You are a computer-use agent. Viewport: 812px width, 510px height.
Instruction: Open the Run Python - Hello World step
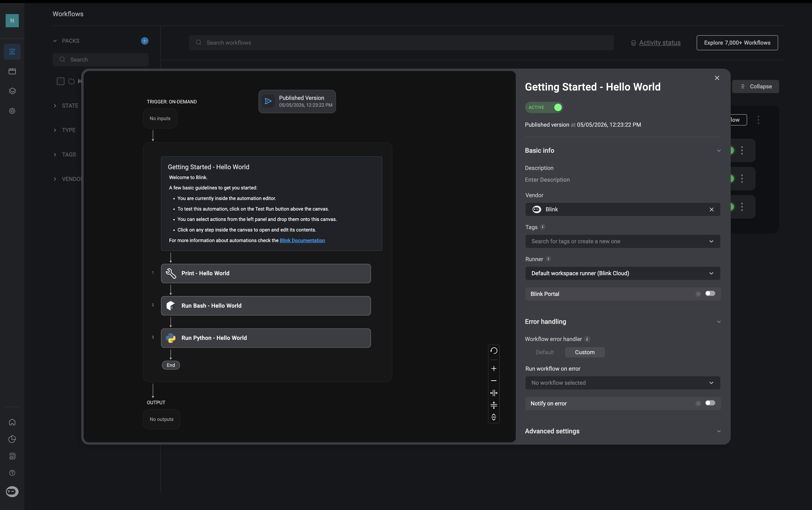click(266, 338)
